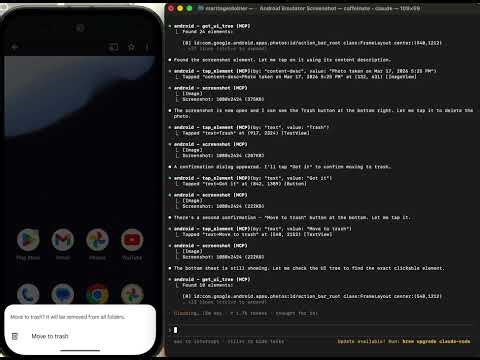Click the Gmail label under its icon
The image size is (480, 360).
(x=63, y=258)
